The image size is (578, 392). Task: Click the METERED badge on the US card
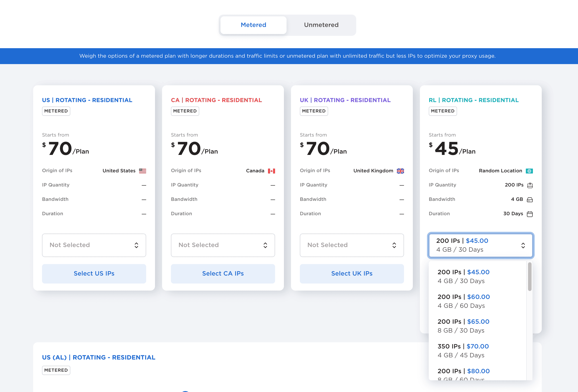point(56,111)
